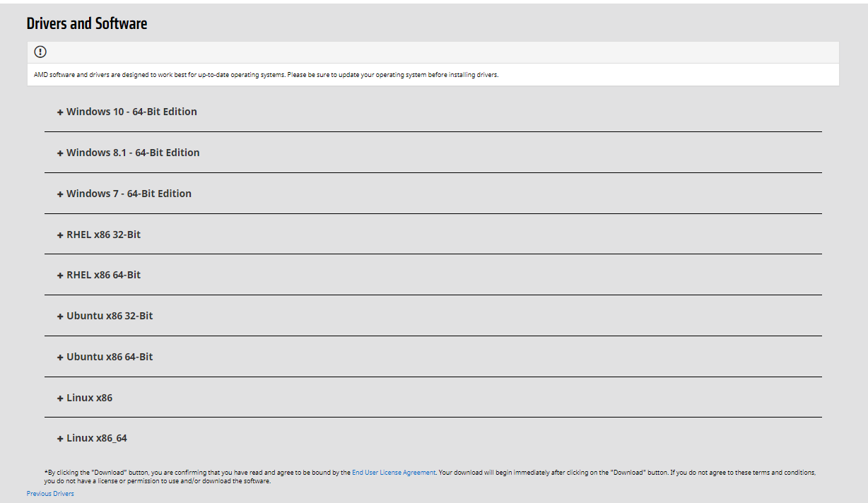
Task: Expand the Linux x86_64 section
Action: pyautogui.click(x=92, y=438)
